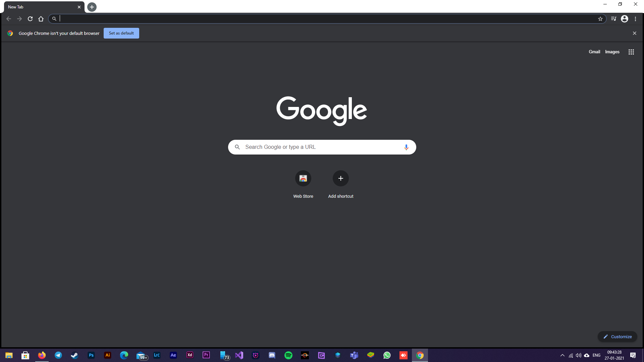Open the volume control in the tray
The width and height of the screenshot is (644, 362).
pyautogui.click(x=579, y=355)
